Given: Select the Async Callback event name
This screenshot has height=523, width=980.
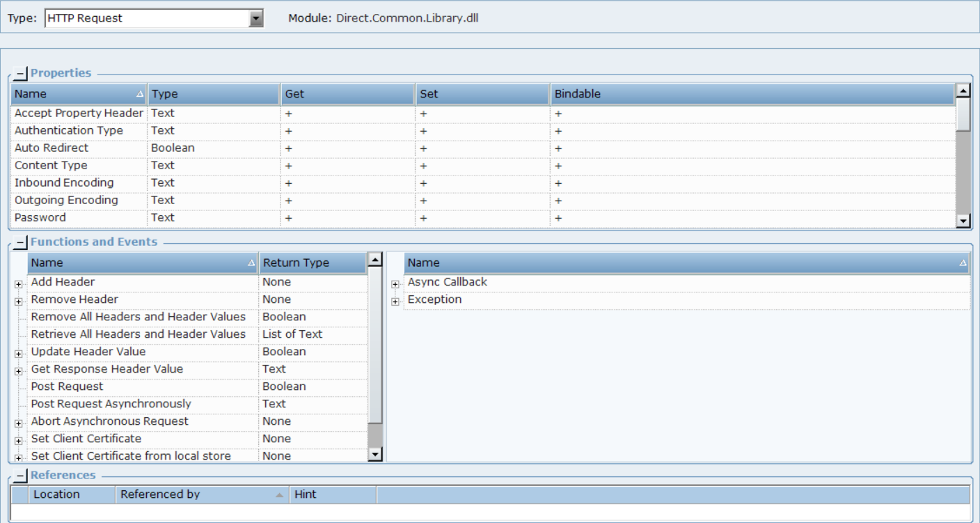Looking at the screenshot, I should [x=448, y=282].
